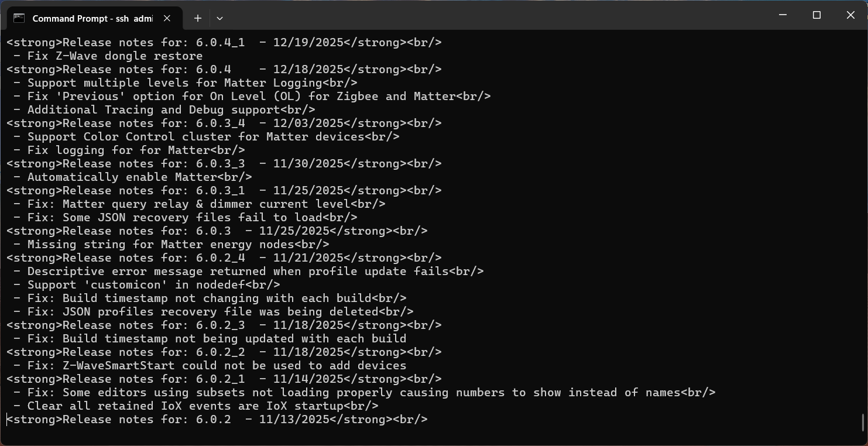Open a new terminal tab with plus

[198, 18]
